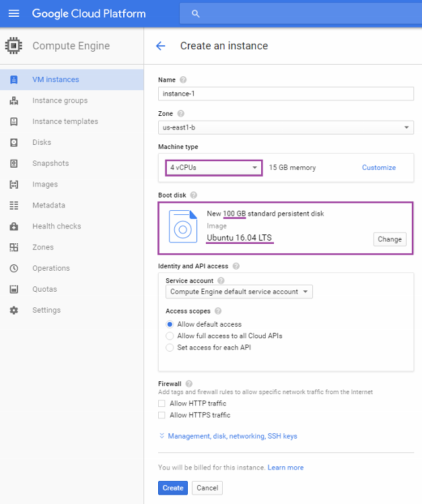The image size is (422, 504).
Task: Open the Service account dropdown
Action: click(x=239, y=292)
